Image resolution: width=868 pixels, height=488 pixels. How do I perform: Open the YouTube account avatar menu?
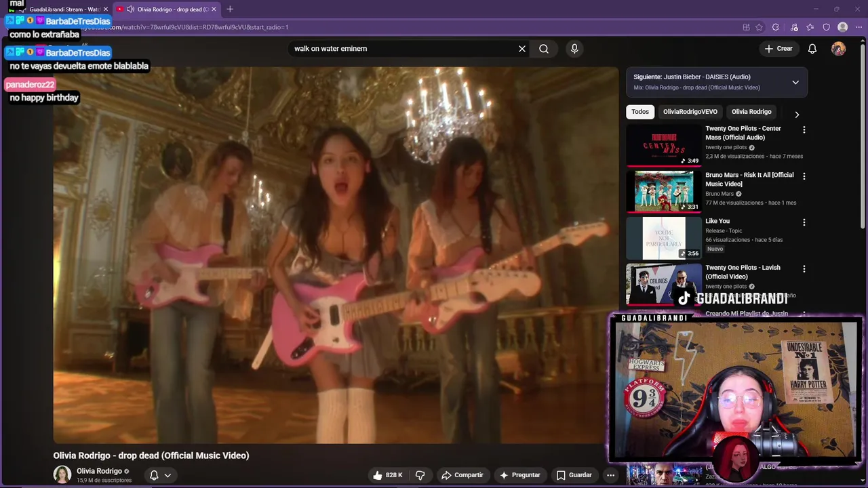pos(839,49)
